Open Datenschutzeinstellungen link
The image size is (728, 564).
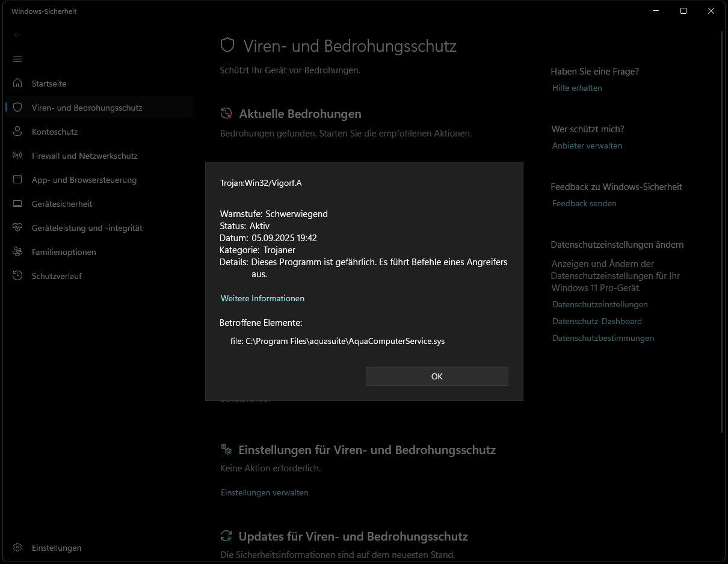[600, 304]
